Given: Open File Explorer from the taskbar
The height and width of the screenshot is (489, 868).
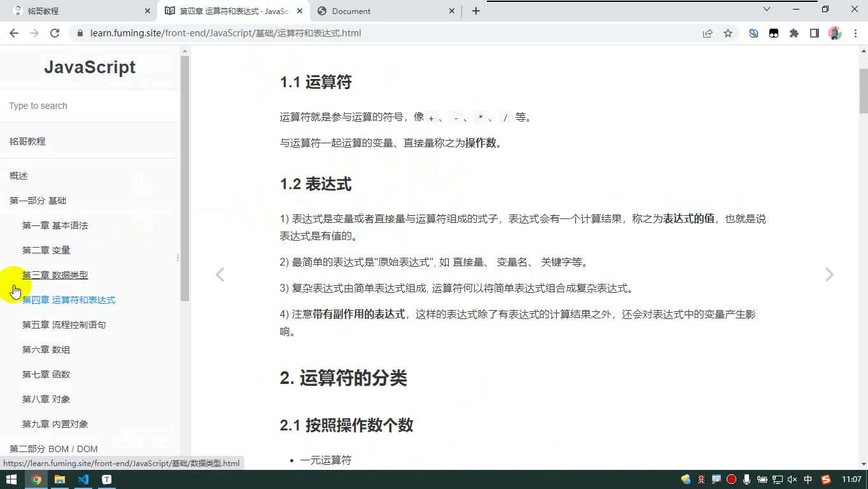Looking at the screenshot, I should [60, 479].
